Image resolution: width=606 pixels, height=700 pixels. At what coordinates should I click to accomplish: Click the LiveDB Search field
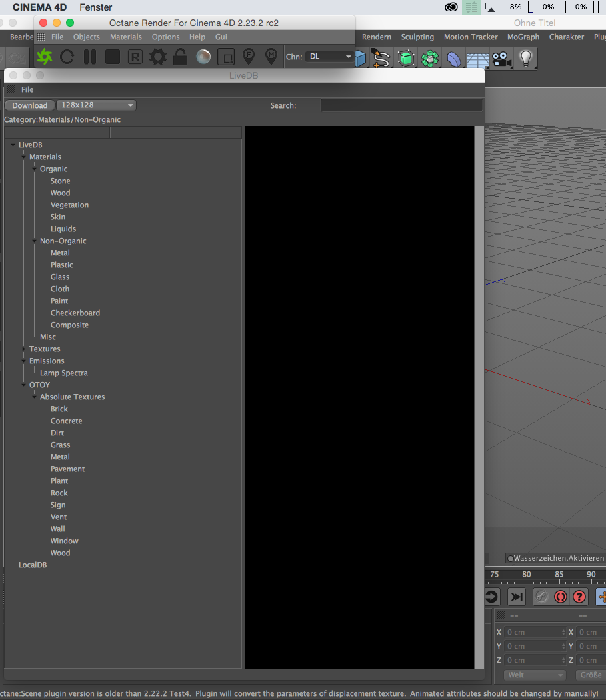pyautogui.click(x=401, y=105)
